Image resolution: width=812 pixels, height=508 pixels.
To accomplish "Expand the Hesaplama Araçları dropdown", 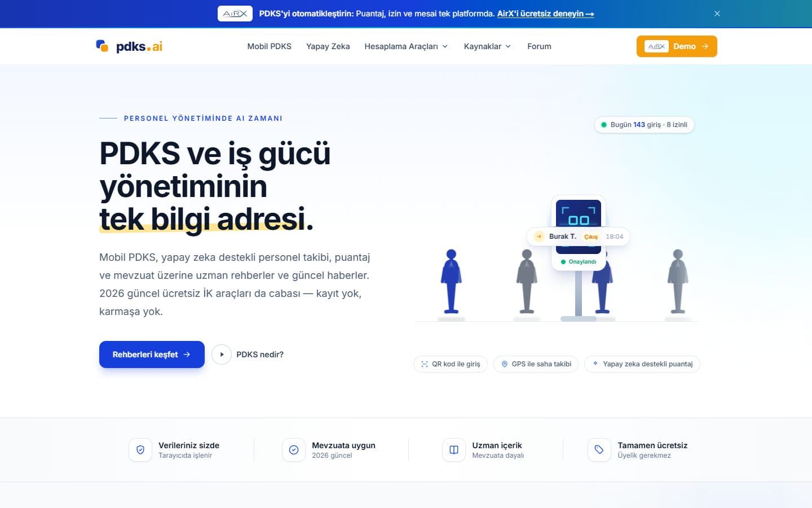I will click(x=406, y=46).
